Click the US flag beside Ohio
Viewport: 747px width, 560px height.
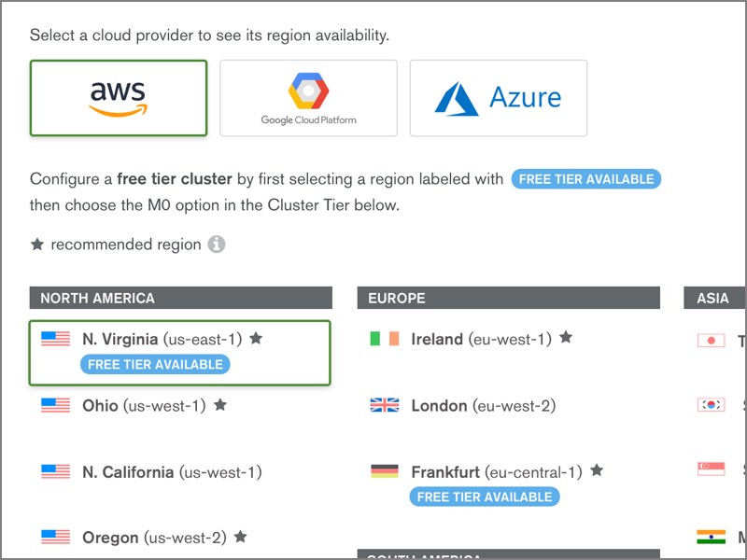pyautogui.click(x=55, y=406)
